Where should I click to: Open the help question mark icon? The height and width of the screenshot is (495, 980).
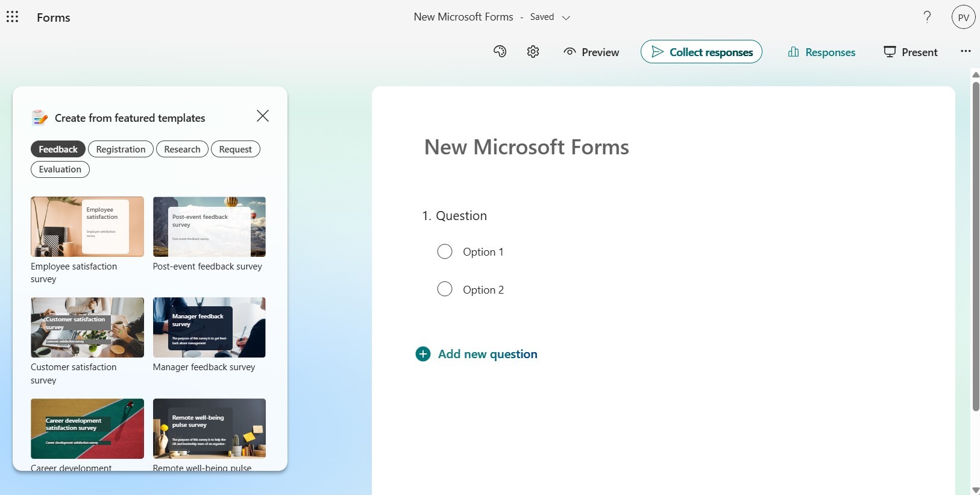point(927,17)
